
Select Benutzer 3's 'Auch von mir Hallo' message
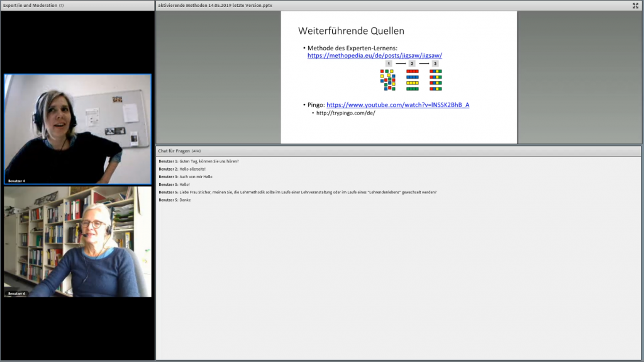tap(196, 177)
